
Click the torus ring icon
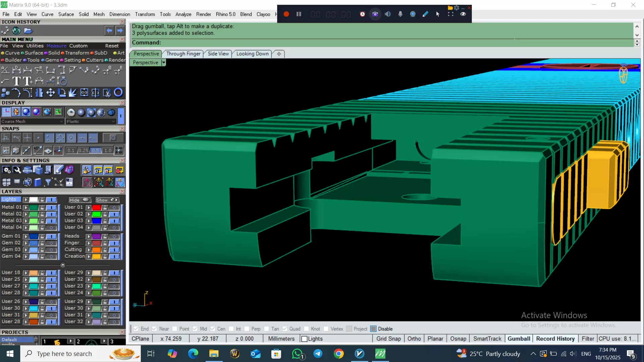[x=118, y=93]
